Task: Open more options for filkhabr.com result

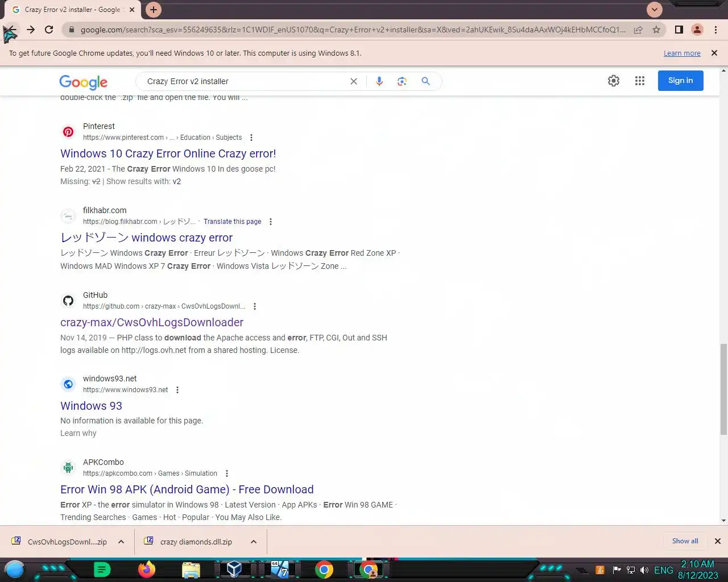Action: tap(271, 222)
